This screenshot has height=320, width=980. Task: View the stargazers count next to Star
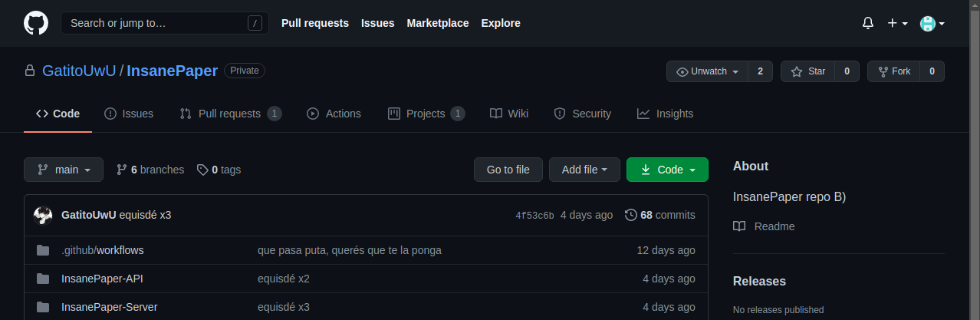(x=847, y=71)
